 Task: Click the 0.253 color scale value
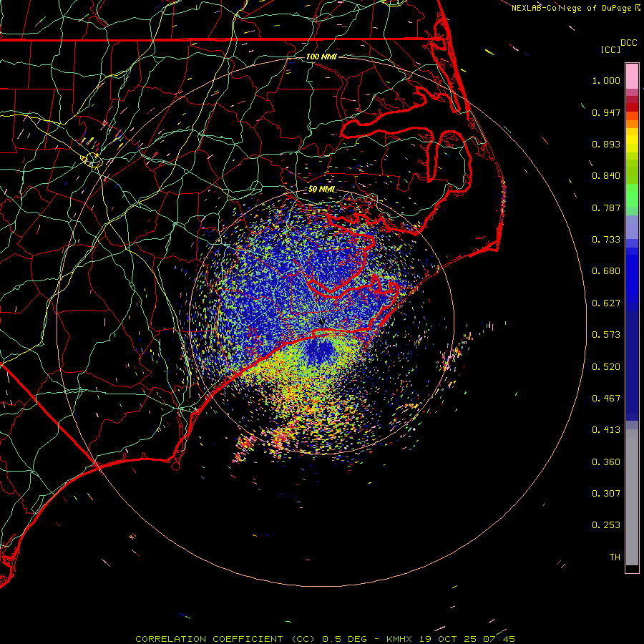click(x=606, y=525)
